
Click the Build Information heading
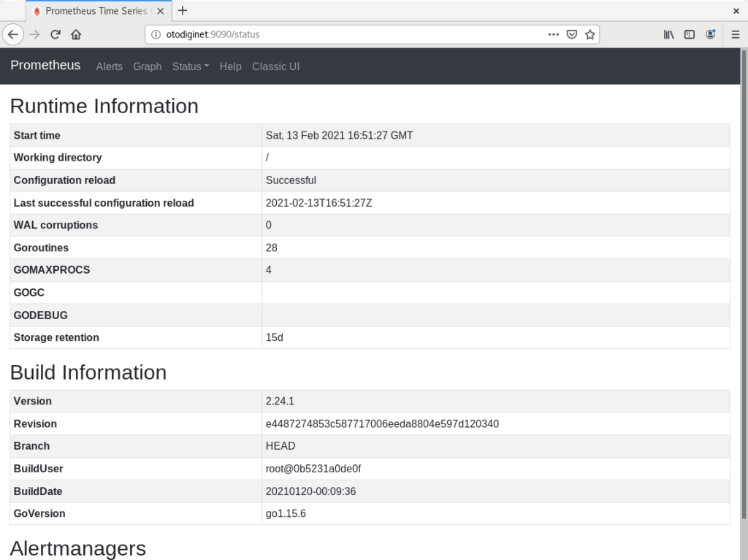[88, 372]
